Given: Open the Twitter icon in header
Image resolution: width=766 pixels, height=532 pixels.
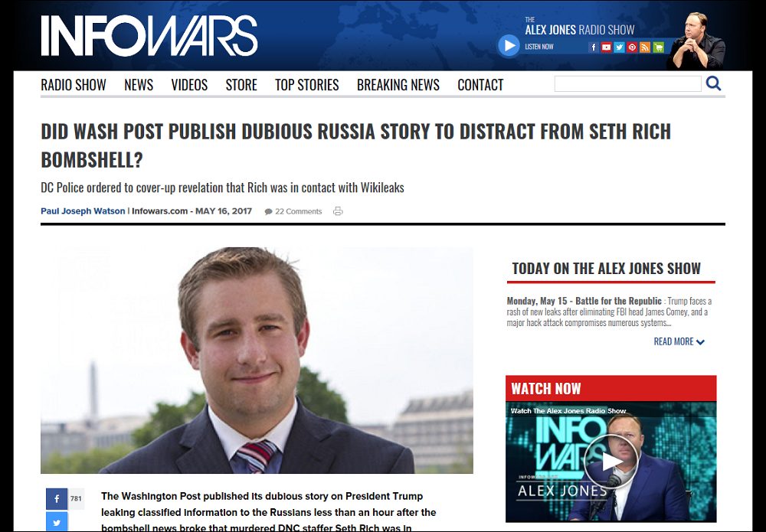Looking at the screenshot, I should (x=620, y=47).
